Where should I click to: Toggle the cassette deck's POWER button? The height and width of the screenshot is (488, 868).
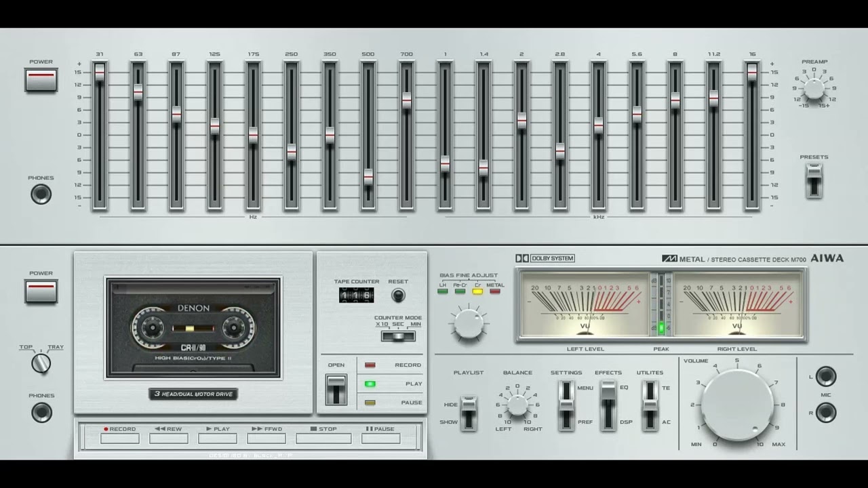[x=41, y=291]
